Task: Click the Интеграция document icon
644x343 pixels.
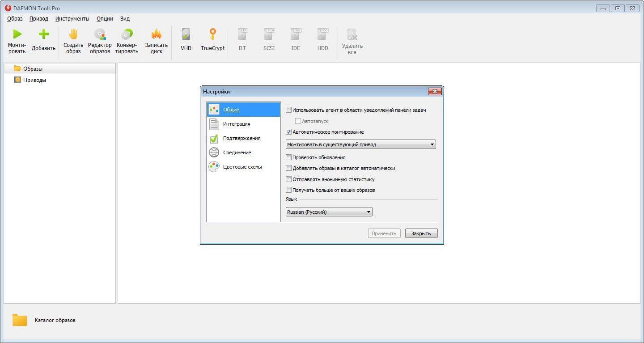Action: 214,124
